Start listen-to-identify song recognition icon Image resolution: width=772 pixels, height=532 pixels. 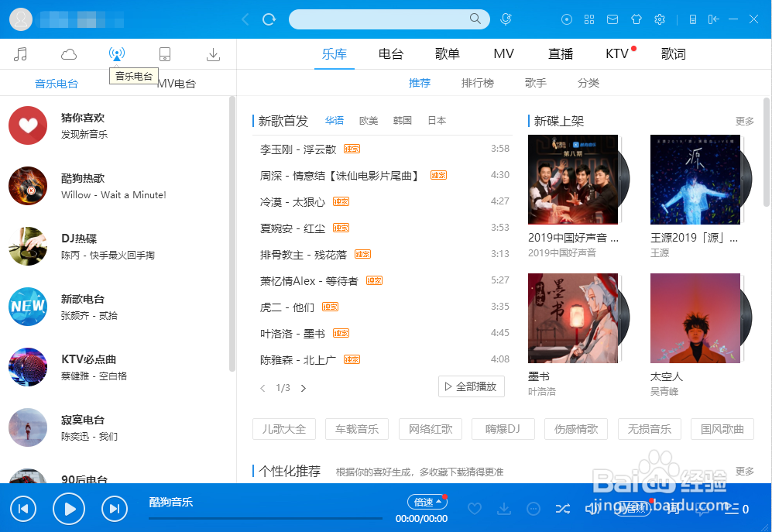coord(506,19)
